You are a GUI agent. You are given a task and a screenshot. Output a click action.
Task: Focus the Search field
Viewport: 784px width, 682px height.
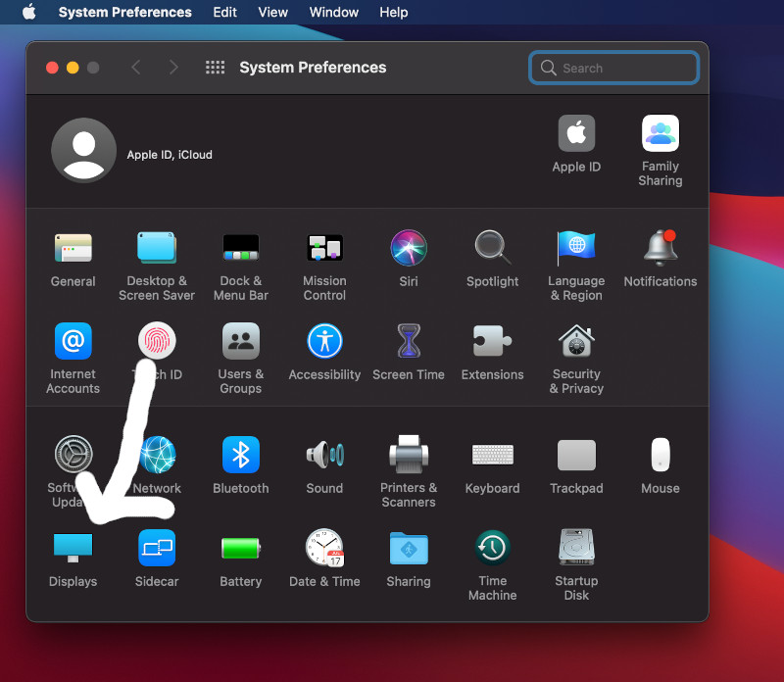[x=613, y=68]
